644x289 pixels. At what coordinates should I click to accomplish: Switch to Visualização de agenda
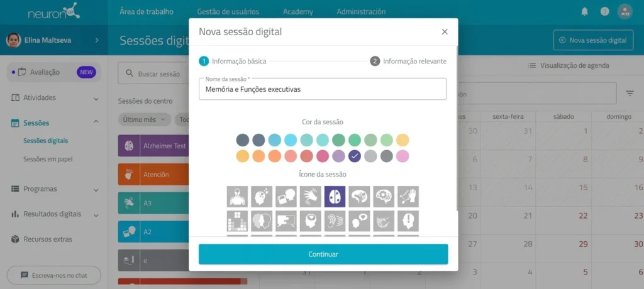pyautogui.click(x=569, y=66)
